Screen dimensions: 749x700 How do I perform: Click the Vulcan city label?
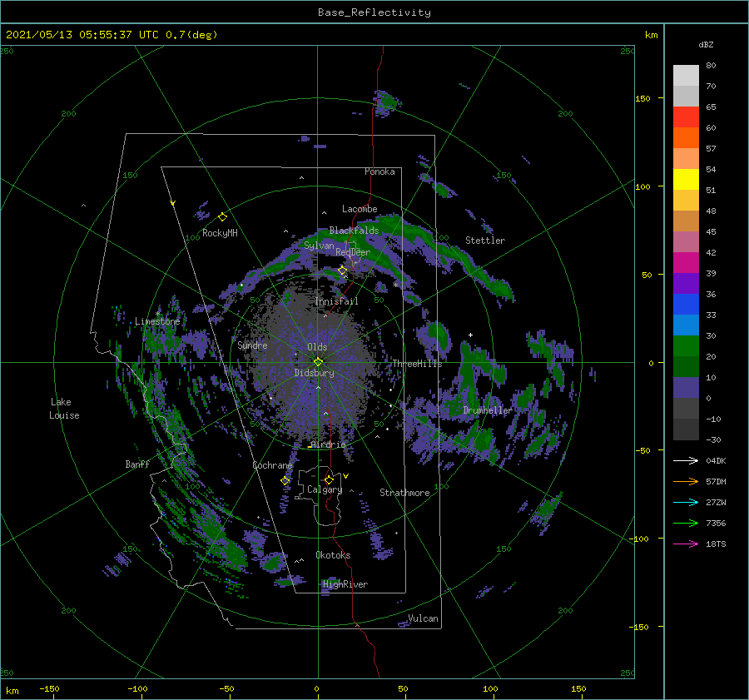pyautogui.click(x=423, y=618)
